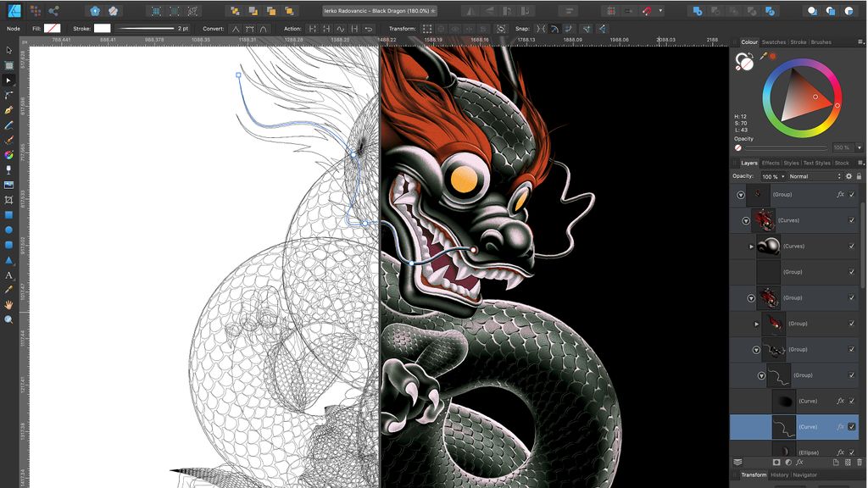This screenshot has height=488, width=868.
Task: Collapse the expanded (Group) layer near the top
Action: 740,194
